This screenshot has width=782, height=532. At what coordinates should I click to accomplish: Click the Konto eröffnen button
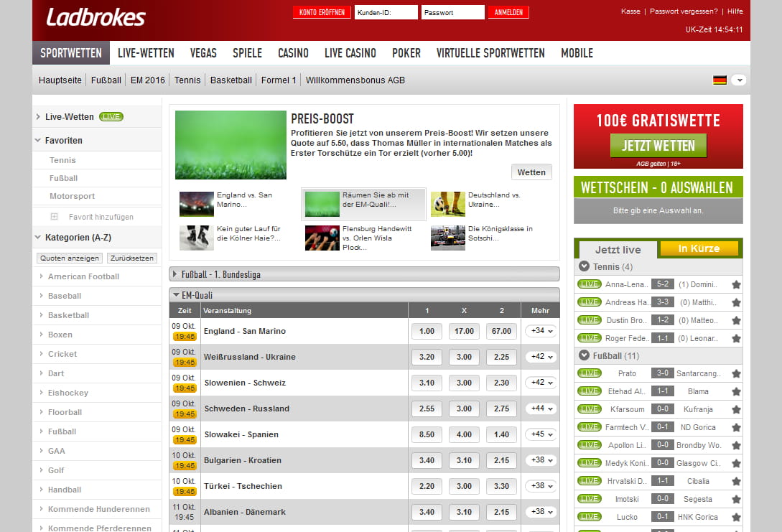coord(322,12)
